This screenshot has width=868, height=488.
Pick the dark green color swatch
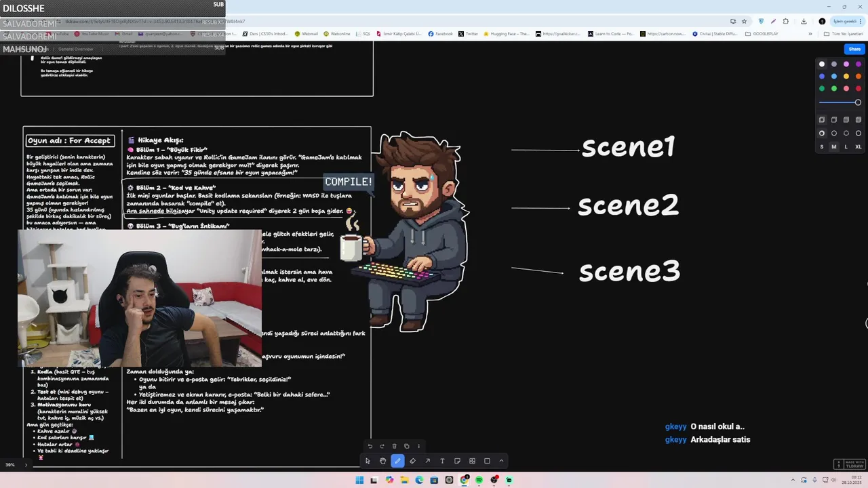click(822, 89)
